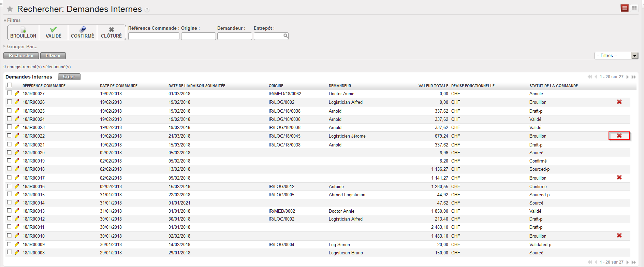The width and height of the screenshot is (644, 267).
Task: Click Créer to add a new request
Action: click(69, 77)
